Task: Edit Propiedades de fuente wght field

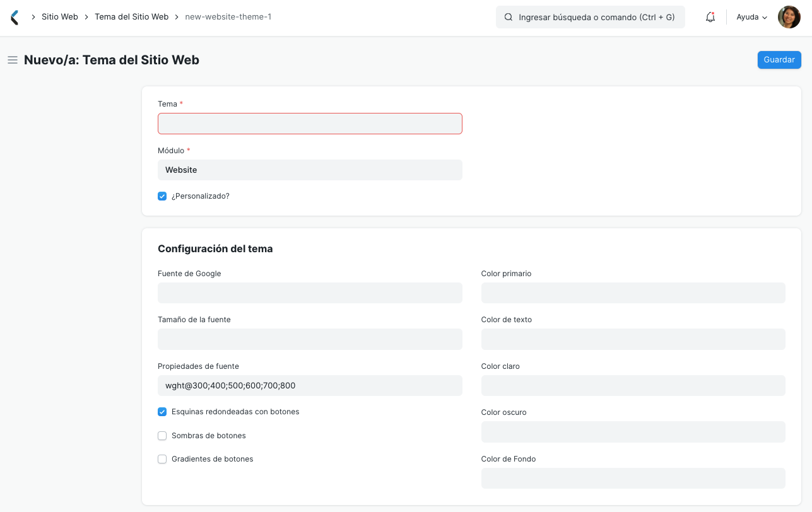Action: (310, 386)
